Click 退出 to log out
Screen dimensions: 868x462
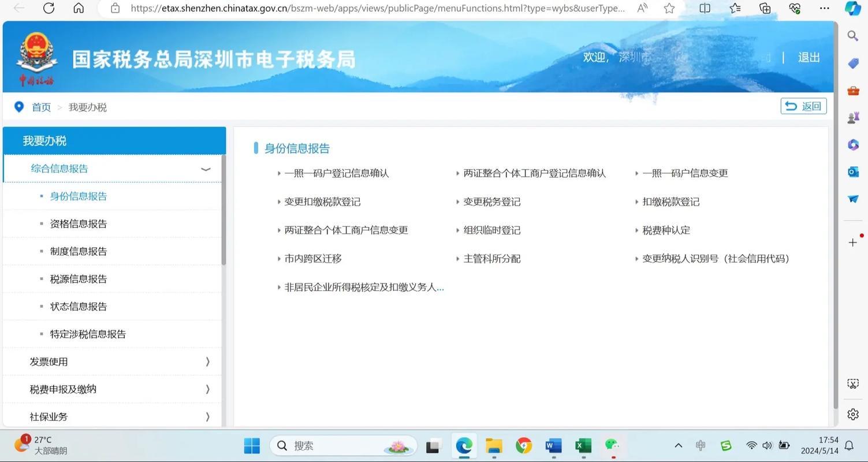[x=809, y=57]
